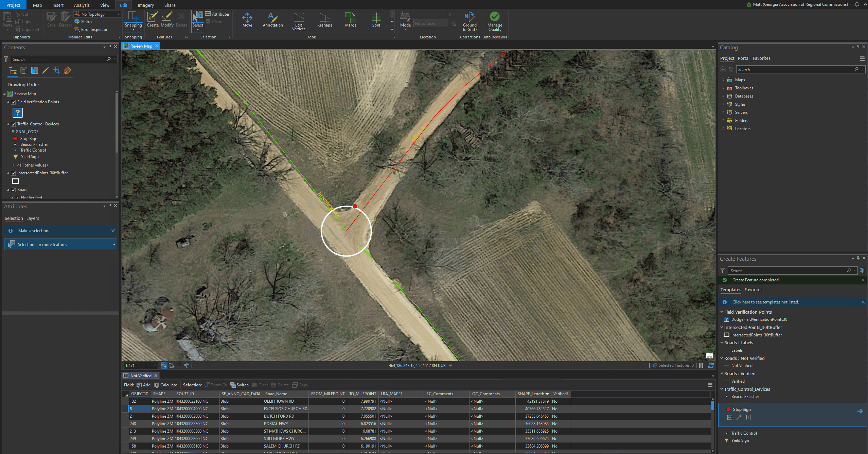Screen dimensions: 868x454
Task: Activate the Edit Vertices tool
Action: (298, 21)
